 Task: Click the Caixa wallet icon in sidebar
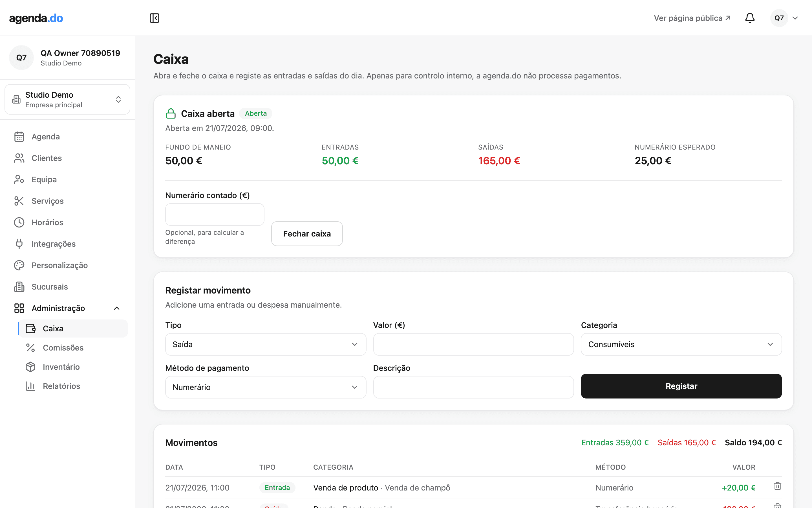coord(30,329)
